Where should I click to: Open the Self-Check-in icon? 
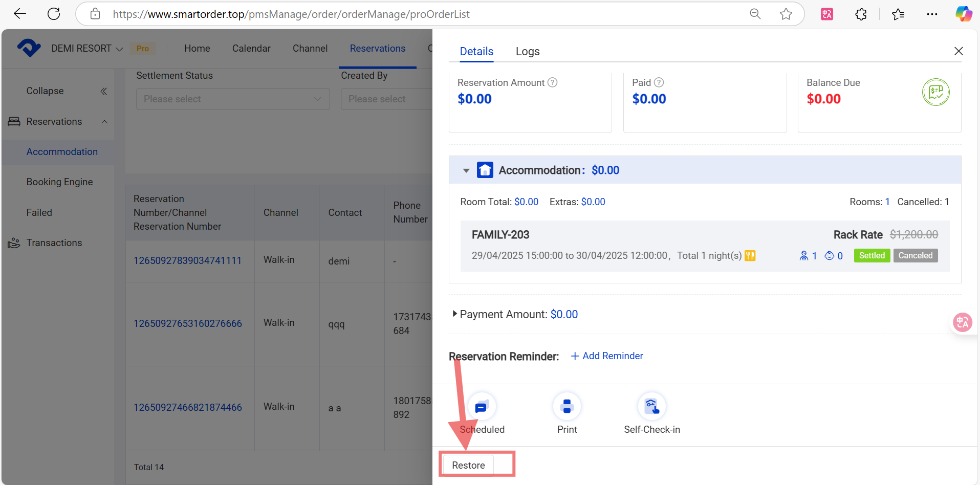click(651, 407)
